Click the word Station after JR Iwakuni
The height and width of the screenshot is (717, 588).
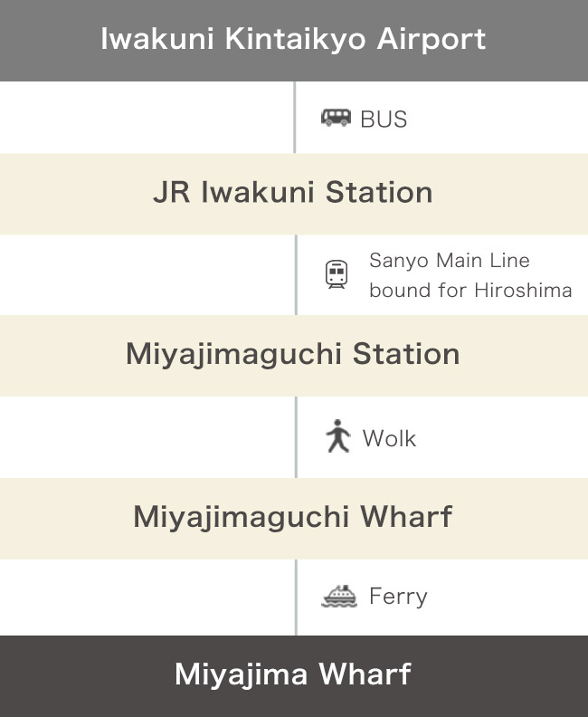coord(379,192)
